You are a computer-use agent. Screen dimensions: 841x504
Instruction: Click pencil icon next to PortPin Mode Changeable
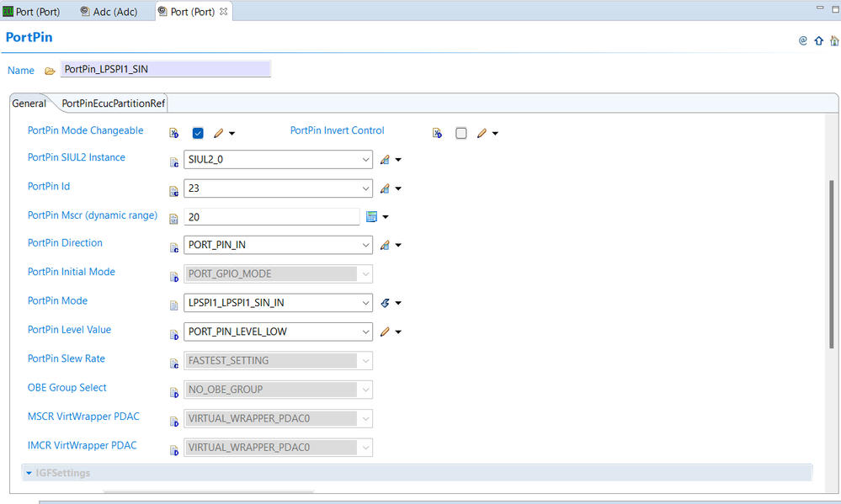218,133
